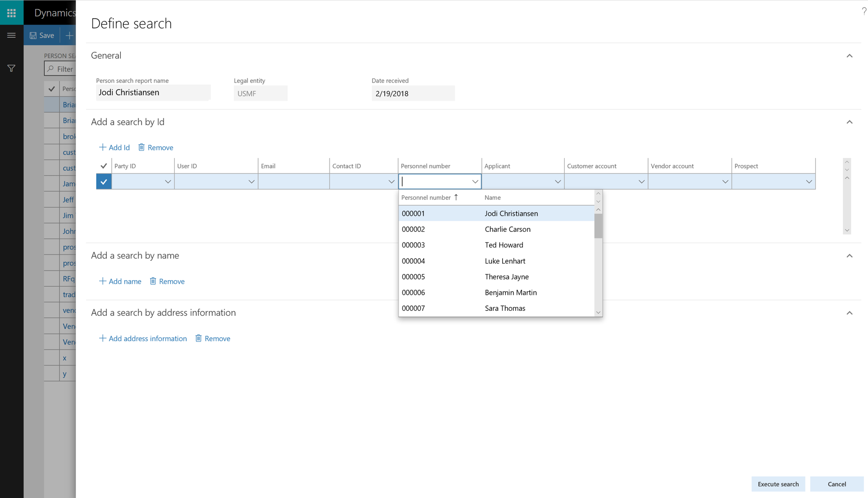
Task: Select 000002 Charlie Carson
Action: point(497,229)
